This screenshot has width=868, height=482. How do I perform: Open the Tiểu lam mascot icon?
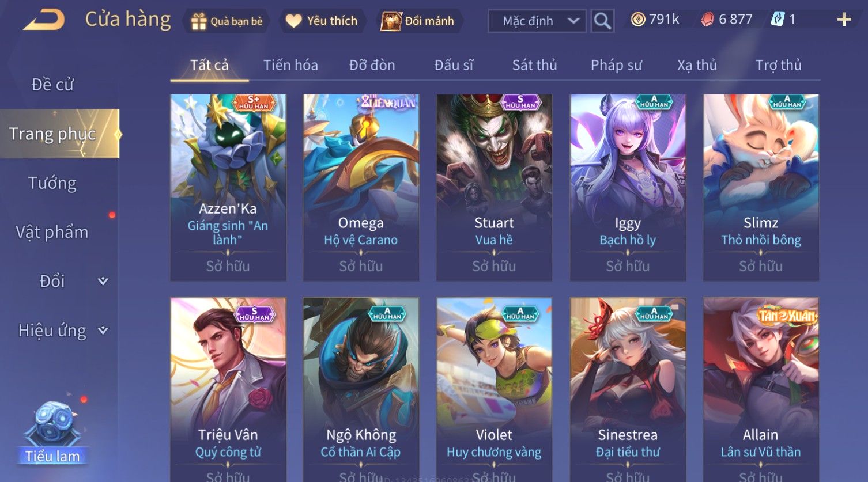point(52,432)
